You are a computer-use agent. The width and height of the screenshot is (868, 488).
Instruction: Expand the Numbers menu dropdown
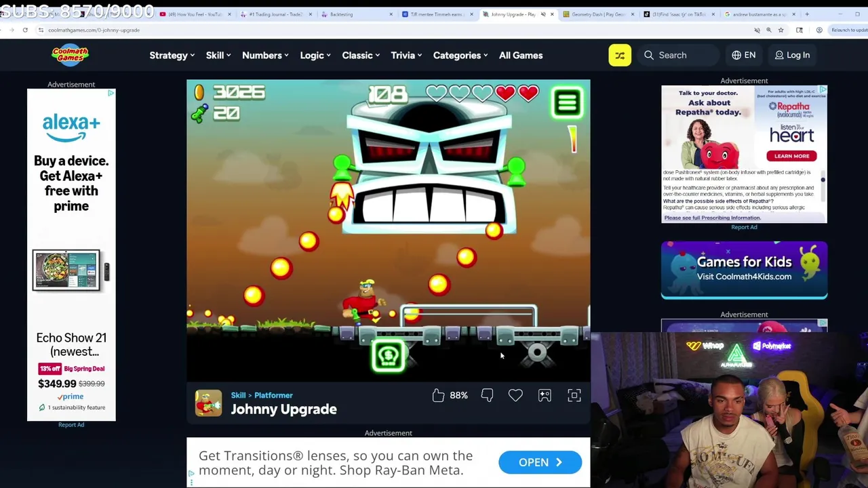[265, 56]
